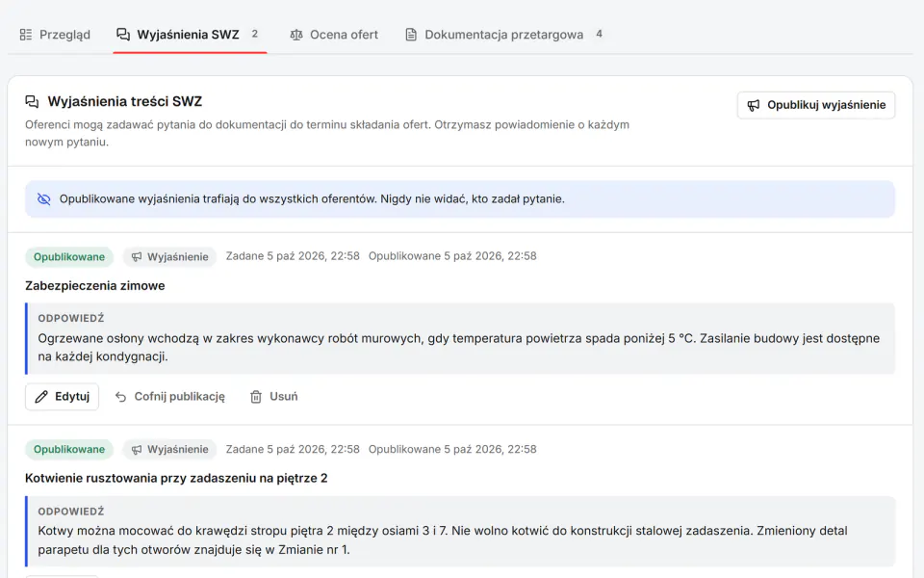Select the Wyjaśnienia SWZ tab
The image size is (924, 578).
tap(190, 35)
